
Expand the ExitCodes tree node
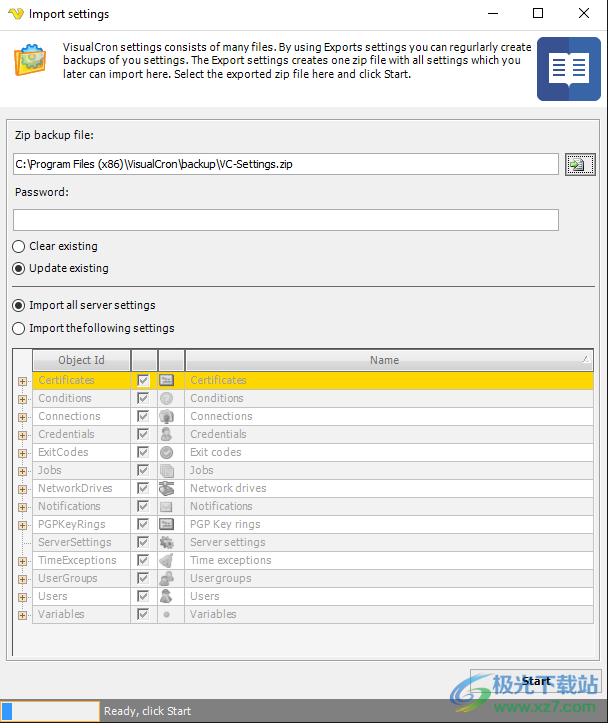22,453
